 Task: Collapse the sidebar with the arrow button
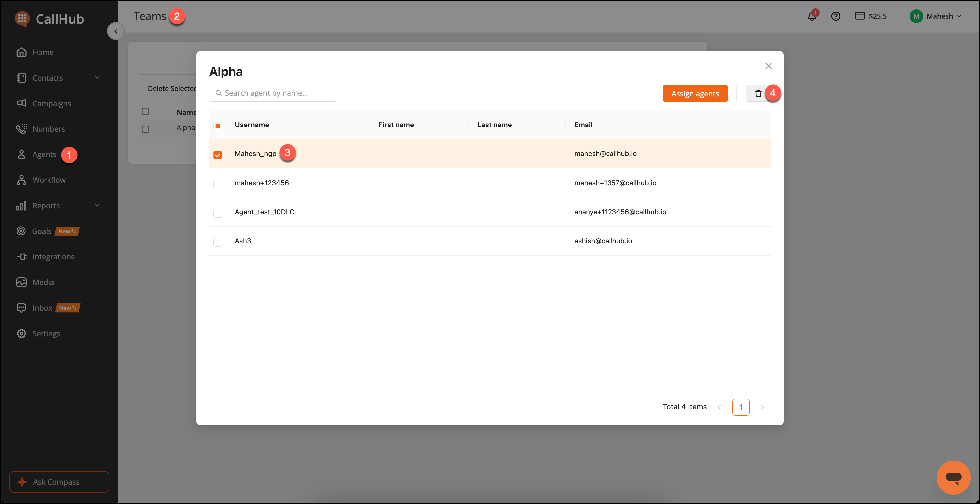(116, 31)
